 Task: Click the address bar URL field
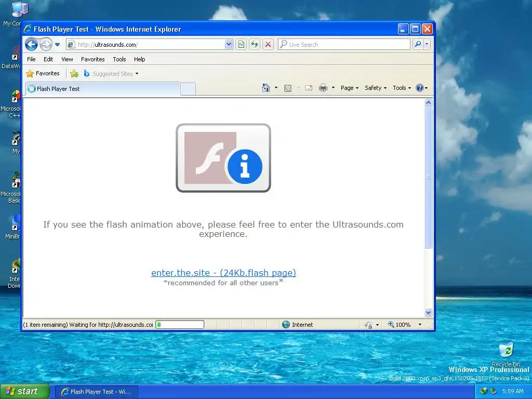click(x=150, y=45)
